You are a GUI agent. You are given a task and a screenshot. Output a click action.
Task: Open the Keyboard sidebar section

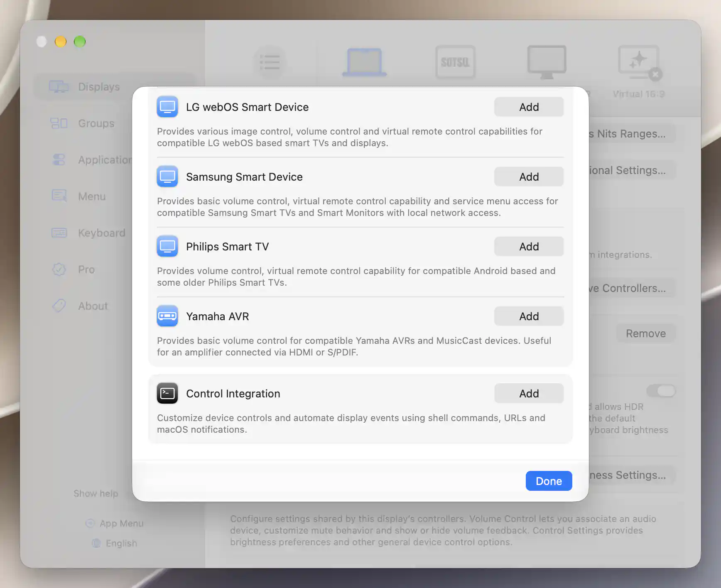101,233
